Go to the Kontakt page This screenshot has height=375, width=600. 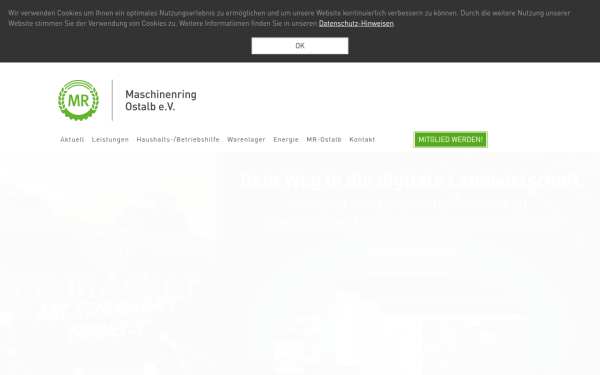click(362, 140)
